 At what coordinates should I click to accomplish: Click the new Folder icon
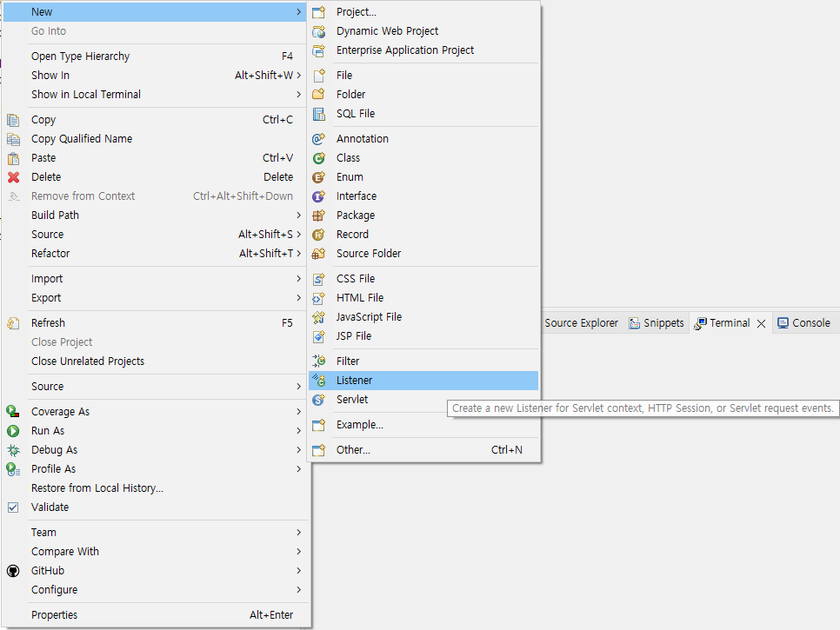(319, 94)
